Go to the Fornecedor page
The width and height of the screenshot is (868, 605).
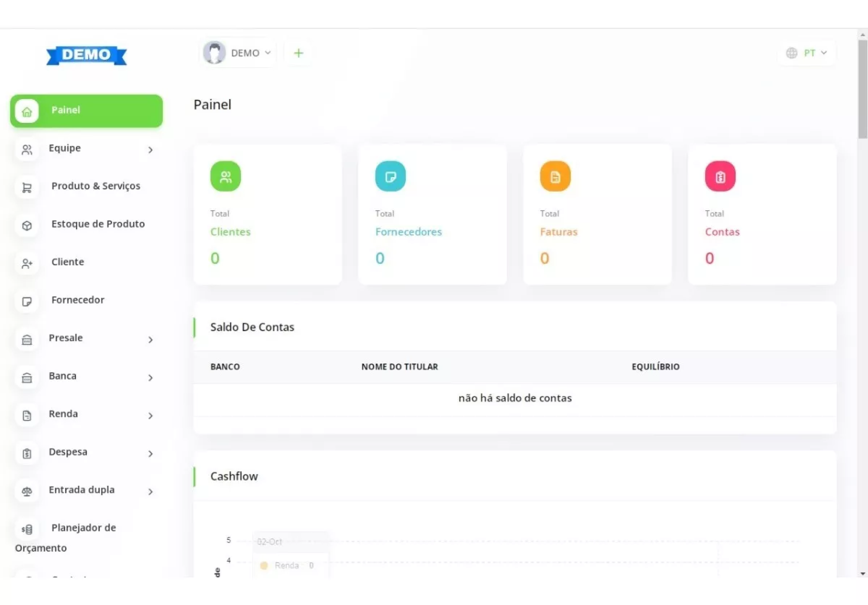tap(78, 300)
